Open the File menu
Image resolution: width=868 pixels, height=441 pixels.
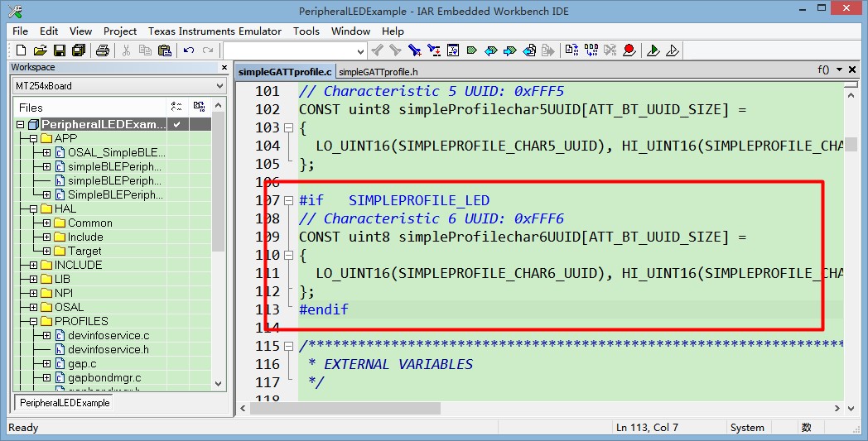[20, 31]
